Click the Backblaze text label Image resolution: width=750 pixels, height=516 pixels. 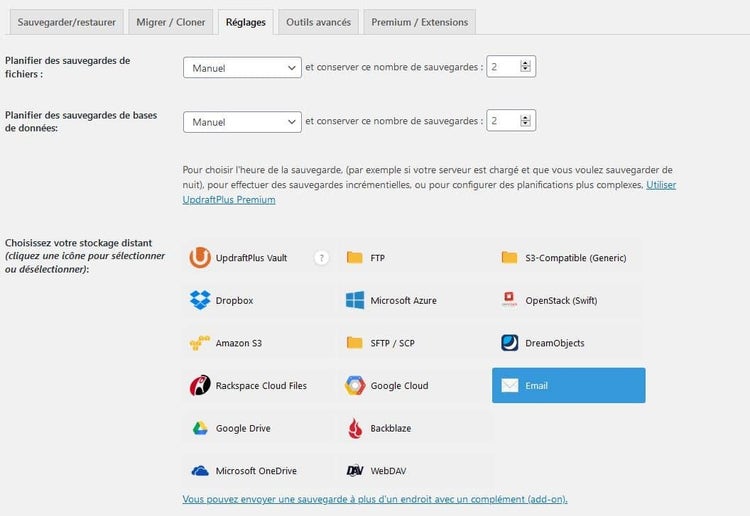pos(391,428)
